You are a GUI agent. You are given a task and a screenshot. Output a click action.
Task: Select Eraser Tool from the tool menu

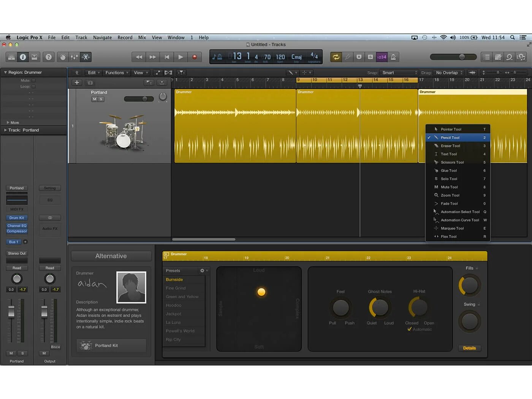pyautogui.click(x=458, y=146)
